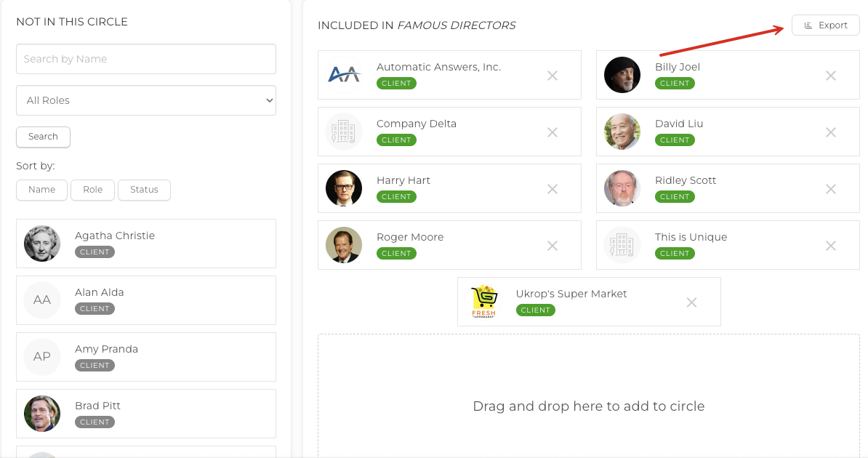
Task: Remove David Liu from the circle
Action: (x=831, y=132)
